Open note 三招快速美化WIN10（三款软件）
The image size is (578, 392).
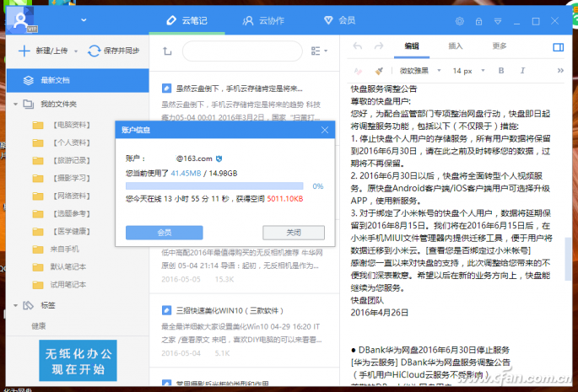230,310
